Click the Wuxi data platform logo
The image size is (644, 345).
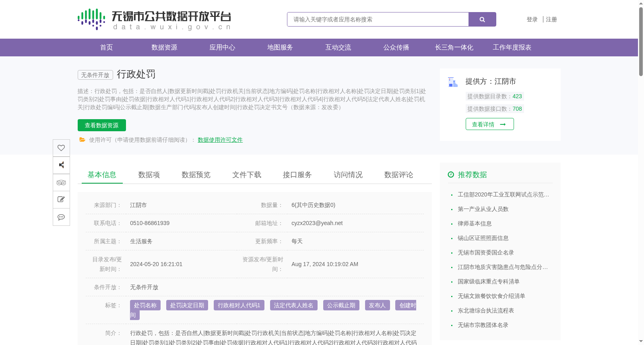pos(154,19)
